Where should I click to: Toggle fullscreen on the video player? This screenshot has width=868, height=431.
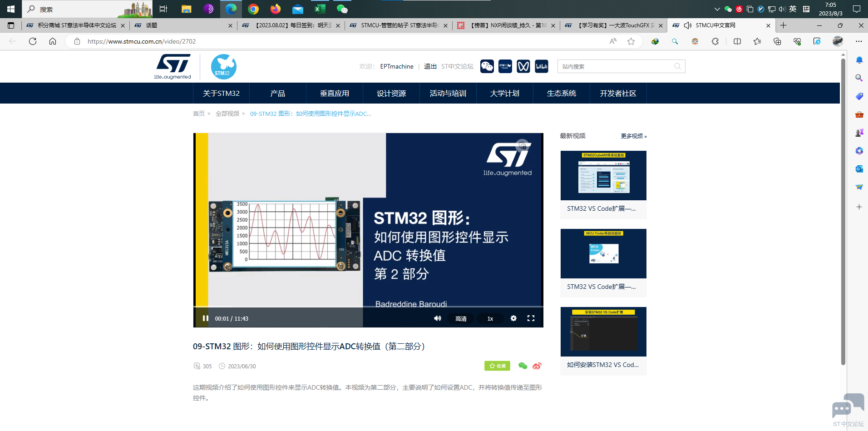pyautogui.click(x=531, y=318)
